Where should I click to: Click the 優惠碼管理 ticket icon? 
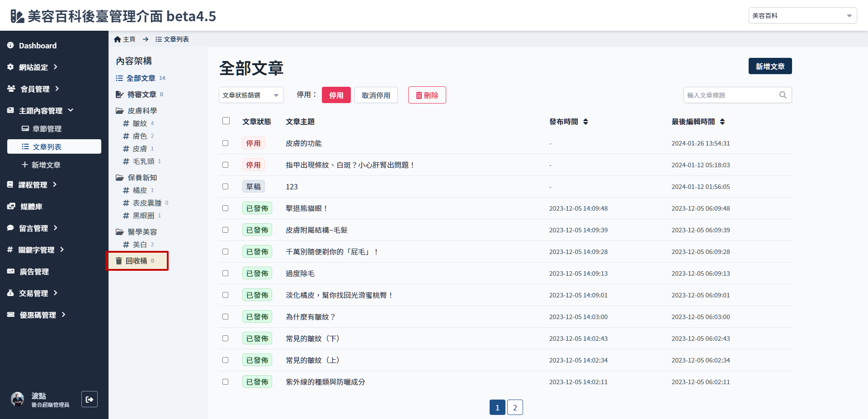tap(11, 315)
